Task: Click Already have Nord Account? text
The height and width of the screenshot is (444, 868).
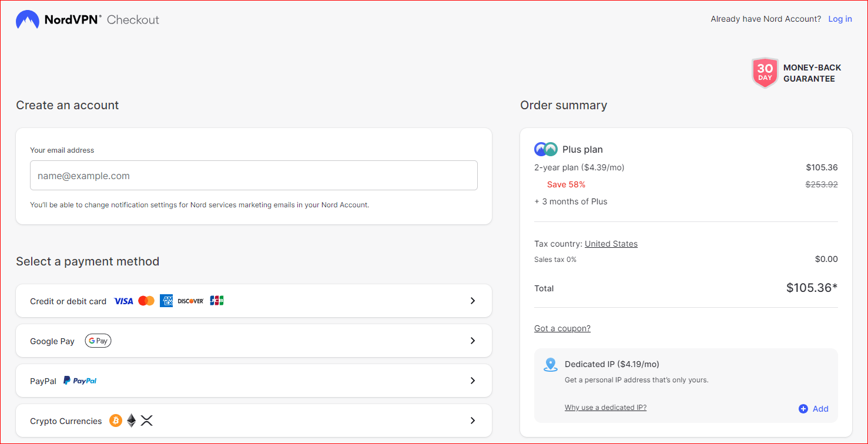Action: tap(766, 19)
